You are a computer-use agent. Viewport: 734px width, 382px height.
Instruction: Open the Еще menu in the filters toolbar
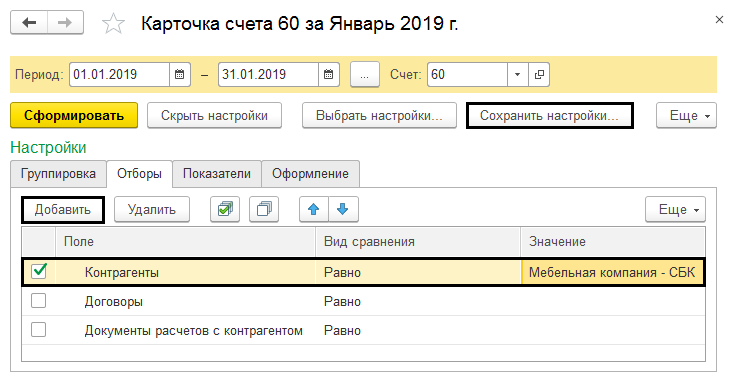coord(675,209)
